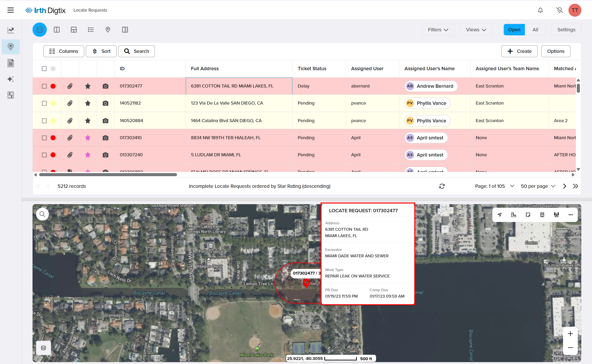Open dashboard chart icon in sidebar
The width and height of the screenshot is (592, 364).
11,30
